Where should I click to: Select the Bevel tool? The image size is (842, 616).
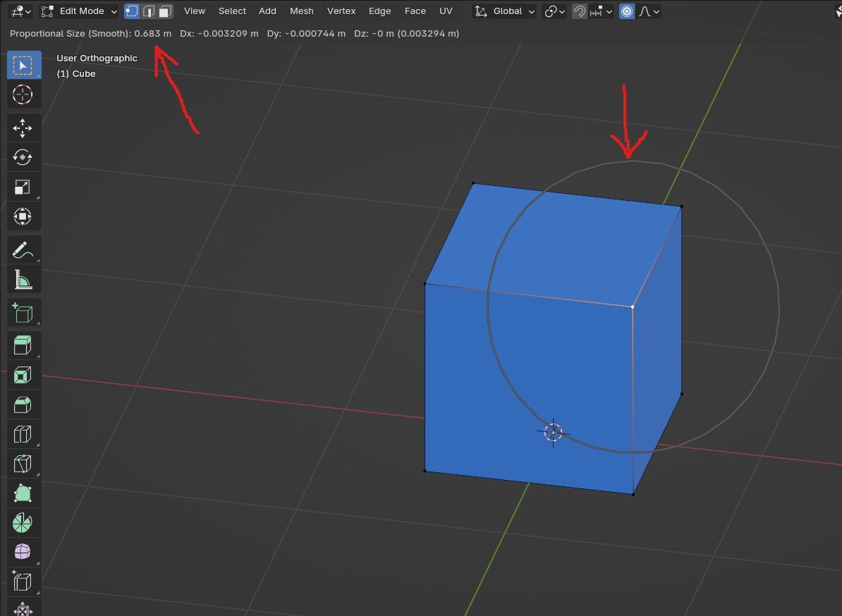tap(24, 405)
